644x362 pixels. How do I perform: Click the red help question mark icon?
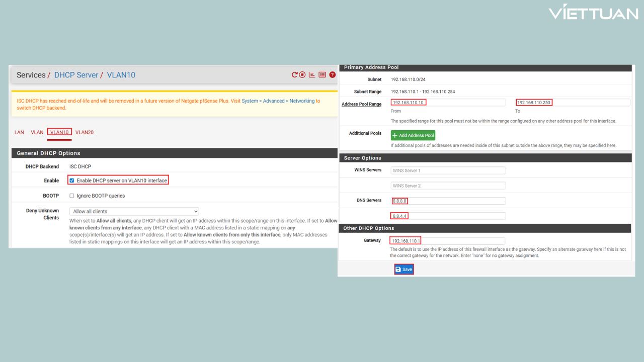coord(332,75)
